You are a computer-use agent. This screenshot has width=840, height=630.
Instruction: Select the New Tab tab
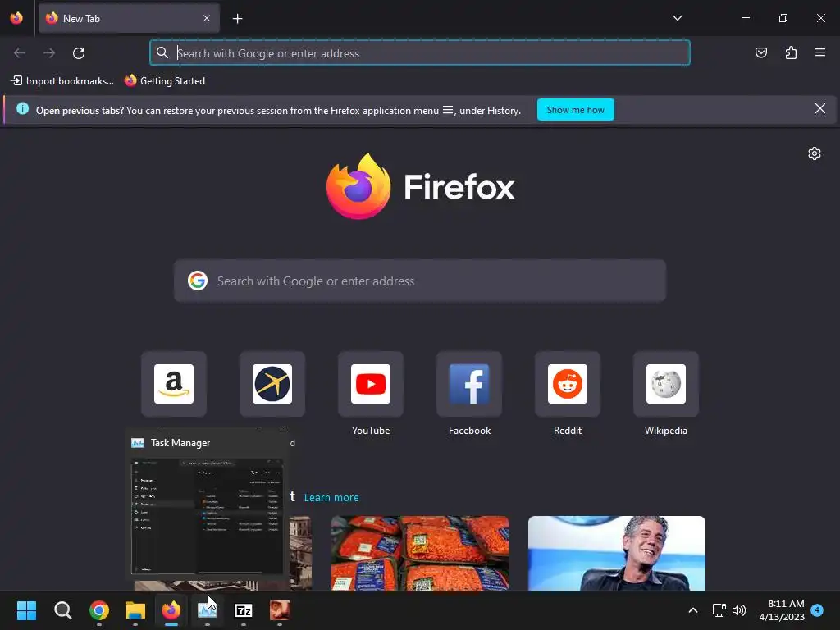click(129, 18)
